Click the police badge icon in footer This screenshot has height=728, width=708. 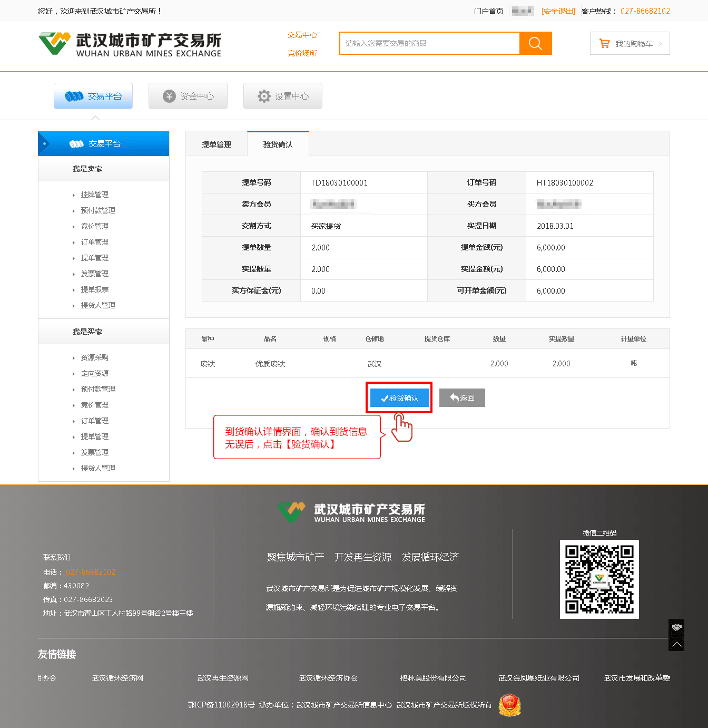pos(509,705)
